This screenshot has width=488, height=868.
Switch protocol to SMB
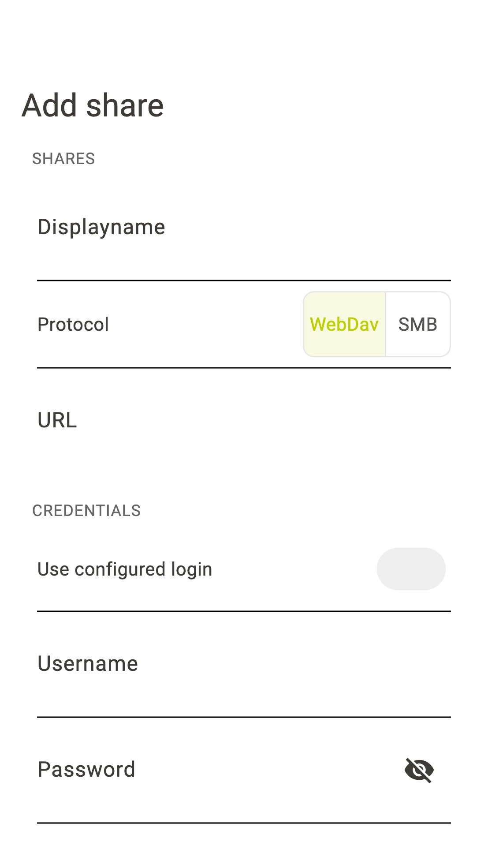coord(417,324)
